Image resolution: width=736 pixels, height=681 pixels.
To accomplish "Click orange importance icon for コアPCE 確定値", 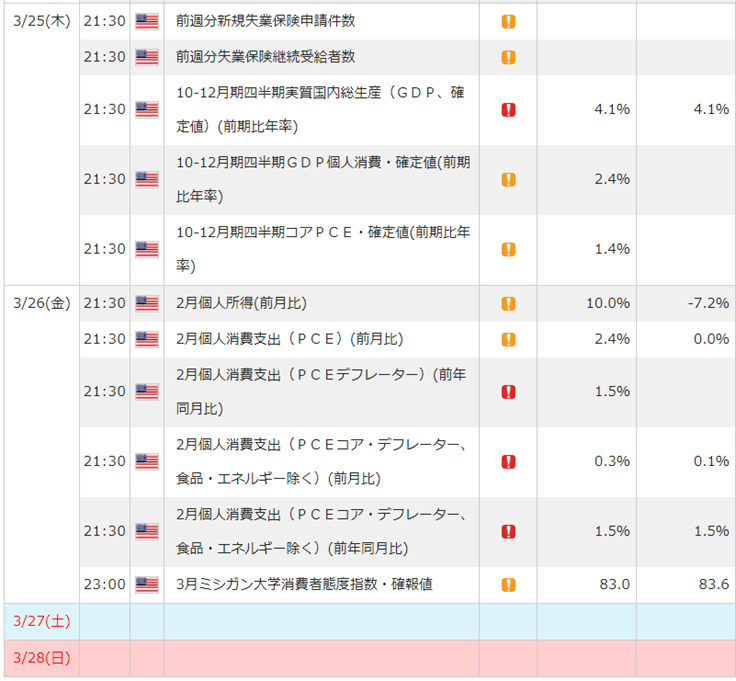I will [x=508, y=249].
